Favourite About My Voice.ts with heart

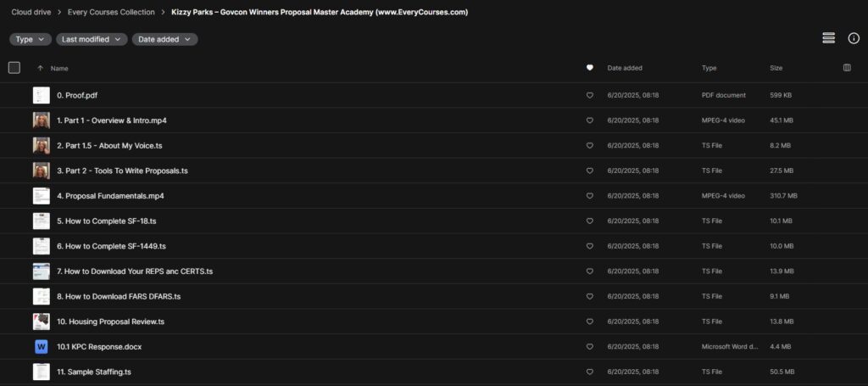(x=590, y=146)
